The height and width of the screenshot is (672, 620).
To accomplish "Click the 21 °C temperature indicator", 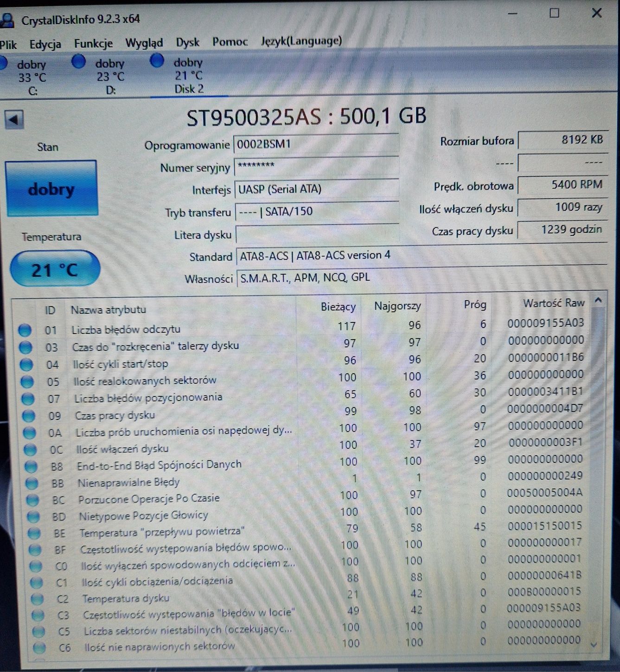I will pyautogui.click(x=55, y=269).
